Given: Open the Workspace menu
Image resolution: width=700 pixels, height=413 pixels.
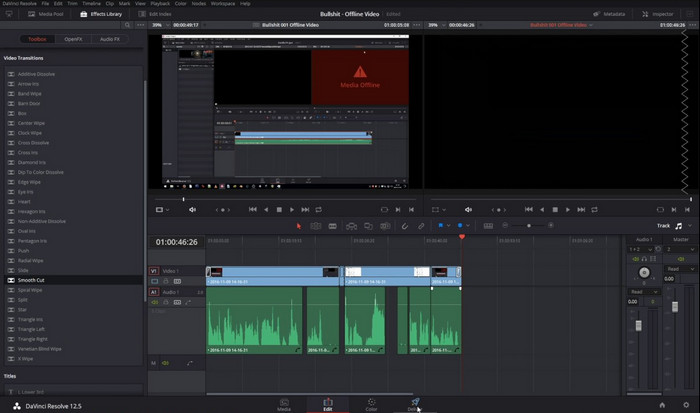Looking at the screenshot, I should coord(223,3).
